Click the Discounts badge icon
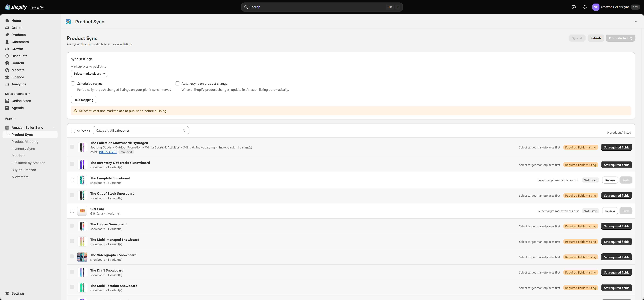This screenshot has height=300, width=644. click(7, 56)
